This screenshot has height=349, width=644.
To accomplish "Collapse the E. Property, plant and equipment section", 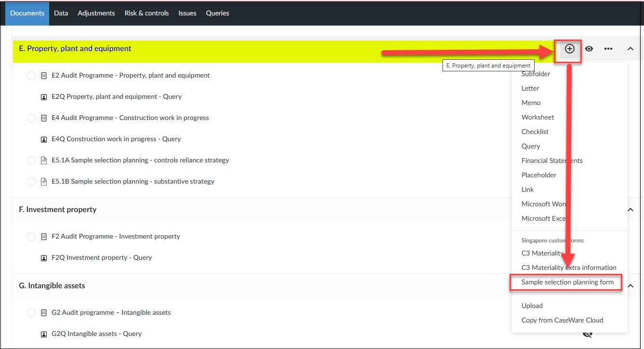I will coord(630,49).
